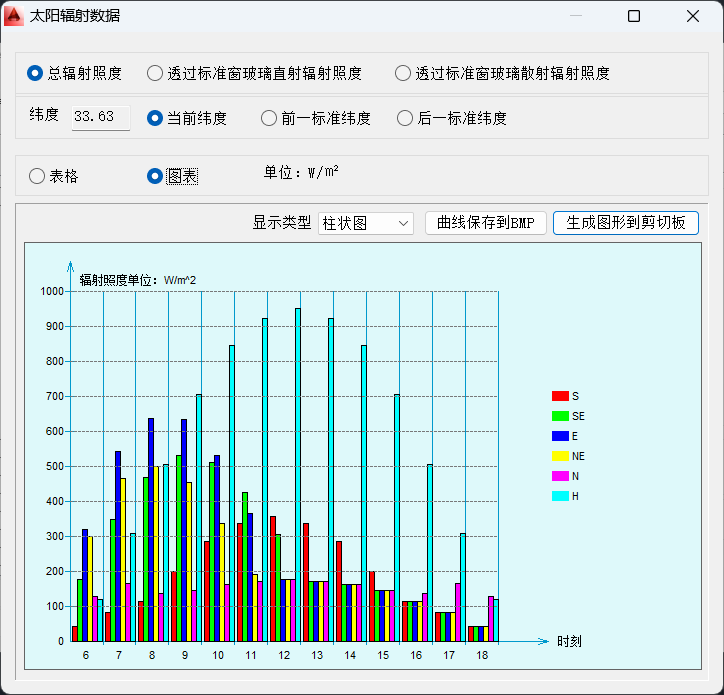Maximize the solar radiation data window

point(634,16)
